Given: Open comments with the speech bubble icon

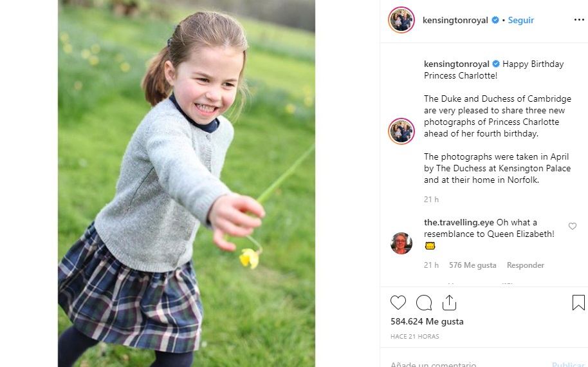Looking at the screenshot, I should [x=424, y=303].
